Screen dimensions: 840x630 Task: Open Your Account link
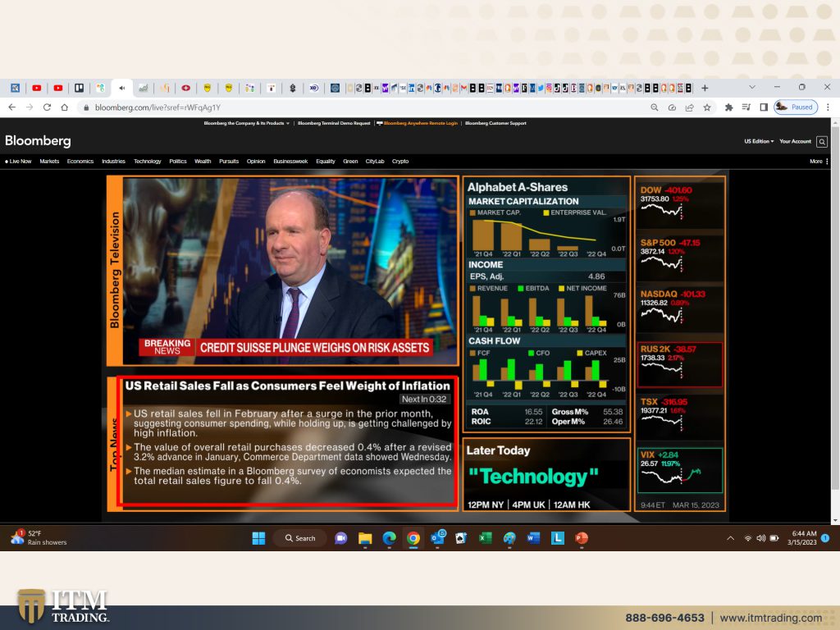pos(795,141)
